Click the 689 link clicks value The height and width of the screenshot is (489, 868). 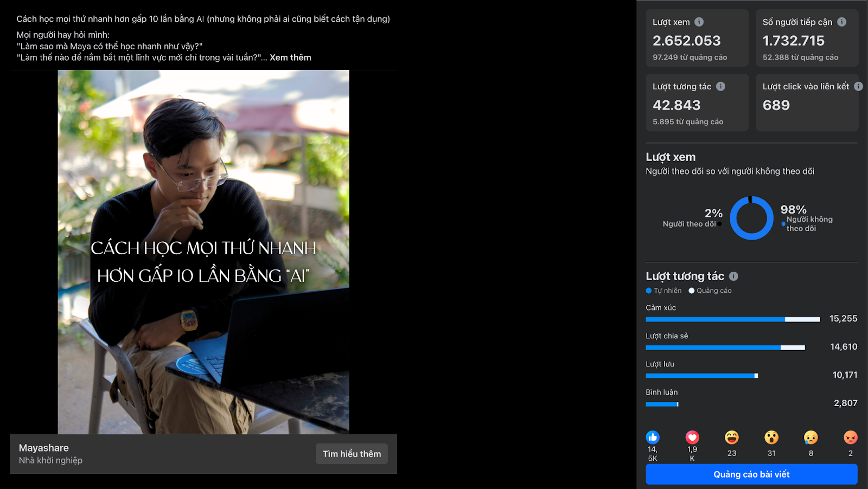[x=776, y=105]
